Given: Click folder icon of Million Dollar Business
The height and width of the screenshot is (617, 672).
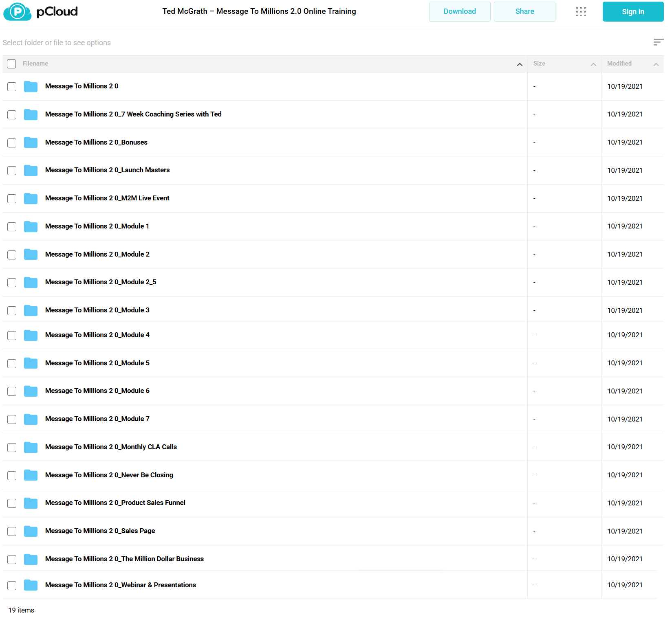Looking at the screenshot, I should tap(31, 559).
